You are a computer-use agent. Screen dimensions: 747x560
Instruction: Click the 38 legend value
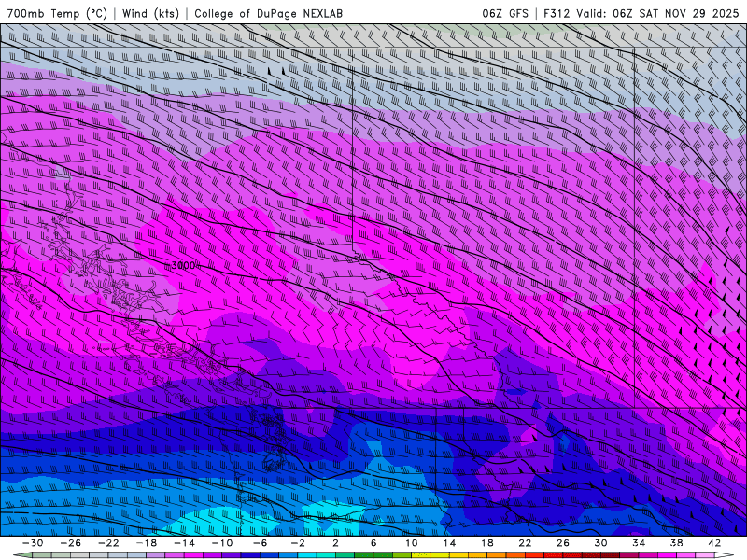pos(676,543)
